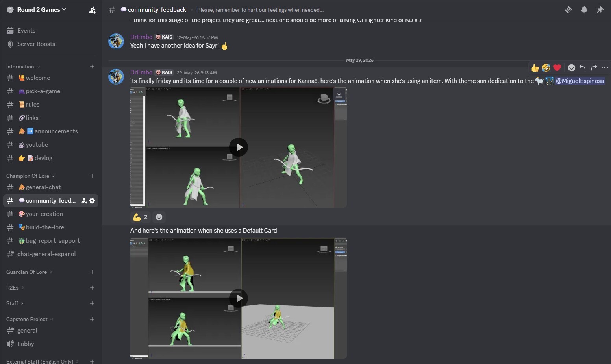Click the 'And here's the animation' message text
The width and height of the screenshot is (611, 364).
click(204, 231)
